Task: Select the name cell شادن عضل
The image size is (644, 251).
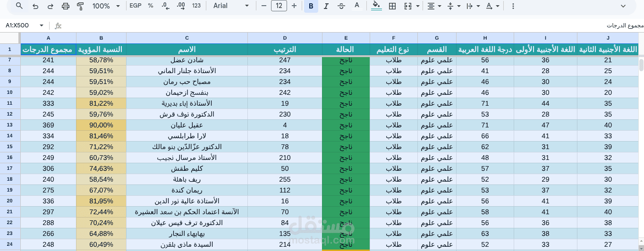Action: pos(187,60)
